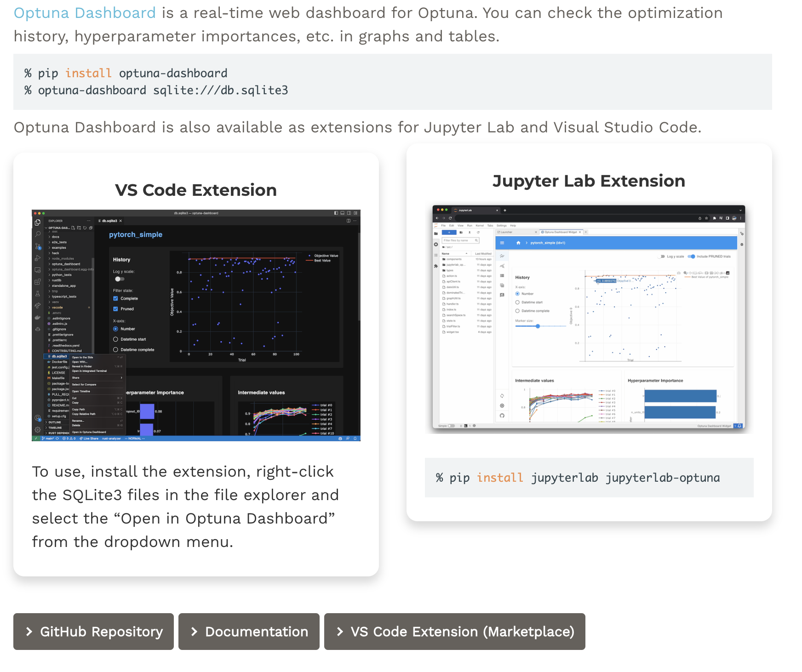Click 'pip install jupyterlab jupyterlab-optuna' code line

(578, 478)
